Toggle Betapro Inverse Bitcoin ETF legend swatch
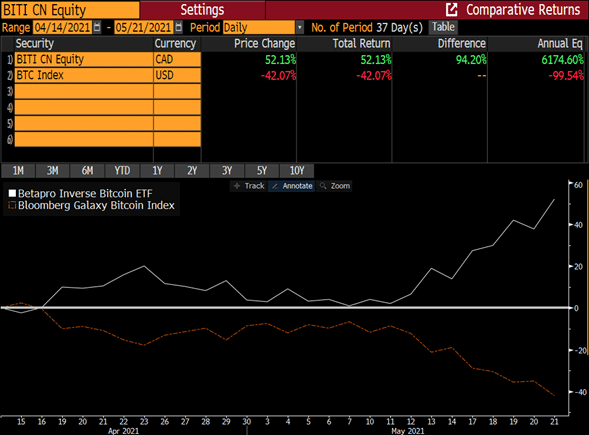589x435 pixels. 12,193
